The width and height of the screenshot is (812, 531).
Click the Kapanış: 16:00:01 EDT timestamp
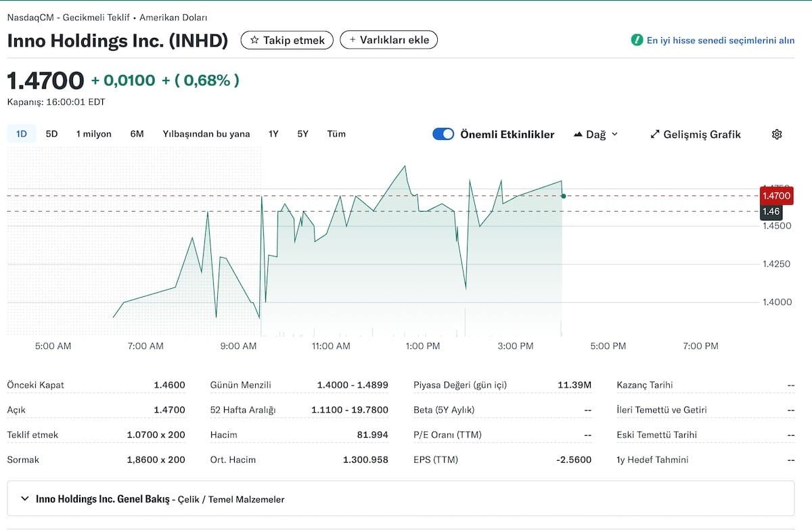tap(56, 102)
